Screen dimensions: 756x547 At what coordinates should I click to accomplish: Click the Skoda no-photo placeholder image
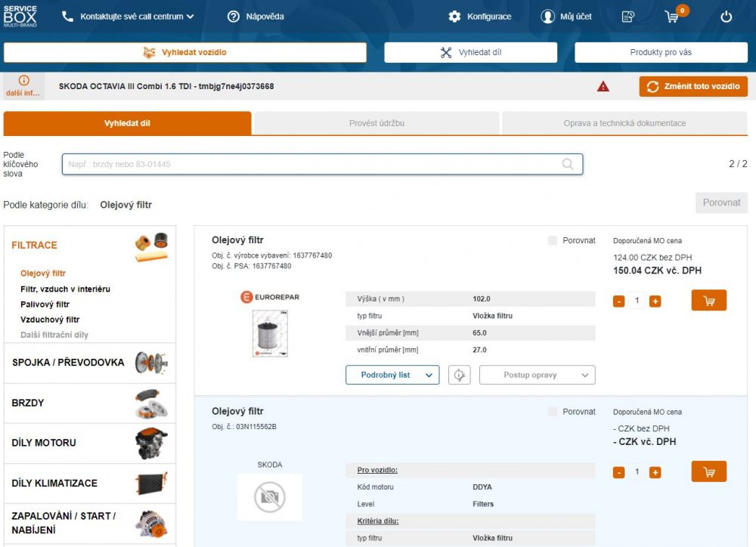[270, 497]
